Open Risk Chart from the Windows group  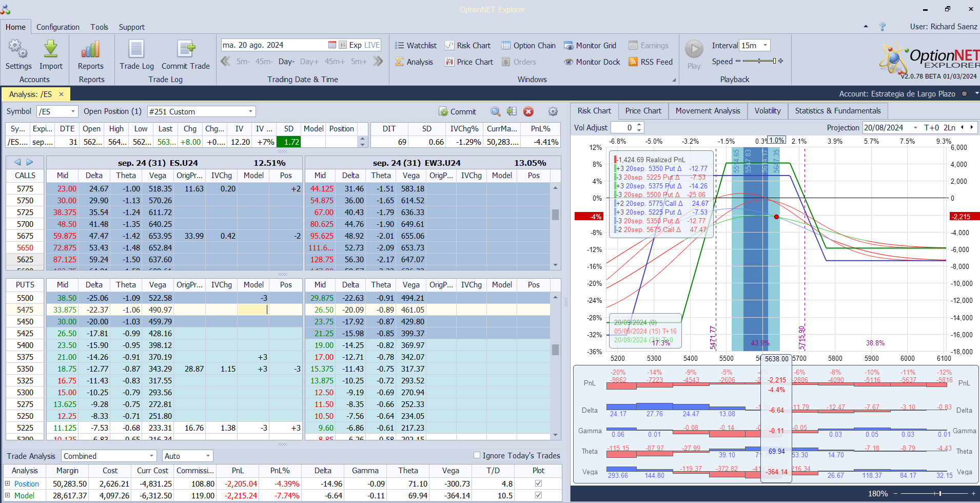click(468, 46)
